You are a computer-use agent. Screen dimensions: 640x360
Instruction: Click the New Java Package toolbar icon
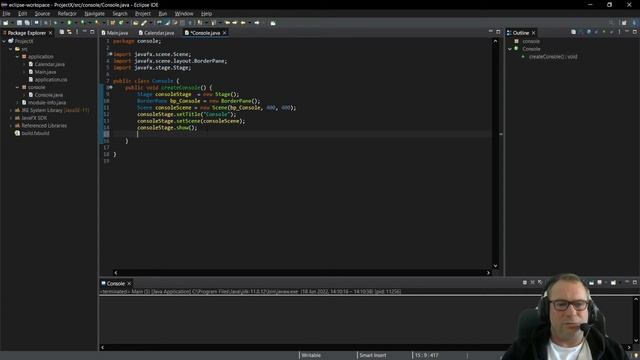click(113, 23)
